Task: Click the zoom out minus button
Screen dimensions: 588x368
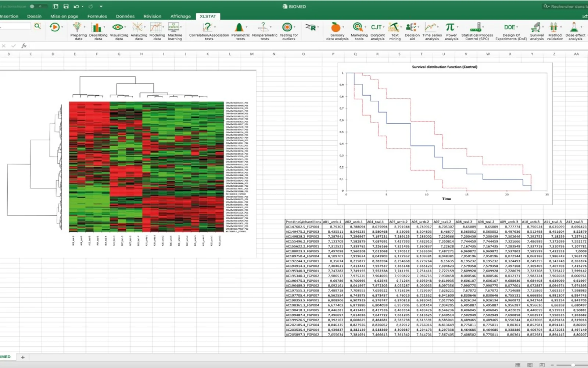Action: (552, 365)
